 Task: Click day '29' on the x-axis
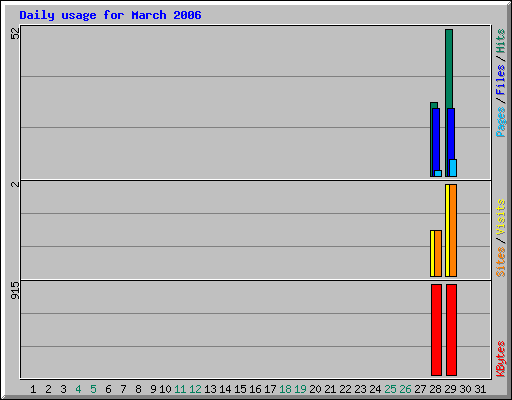click(450, 389)
